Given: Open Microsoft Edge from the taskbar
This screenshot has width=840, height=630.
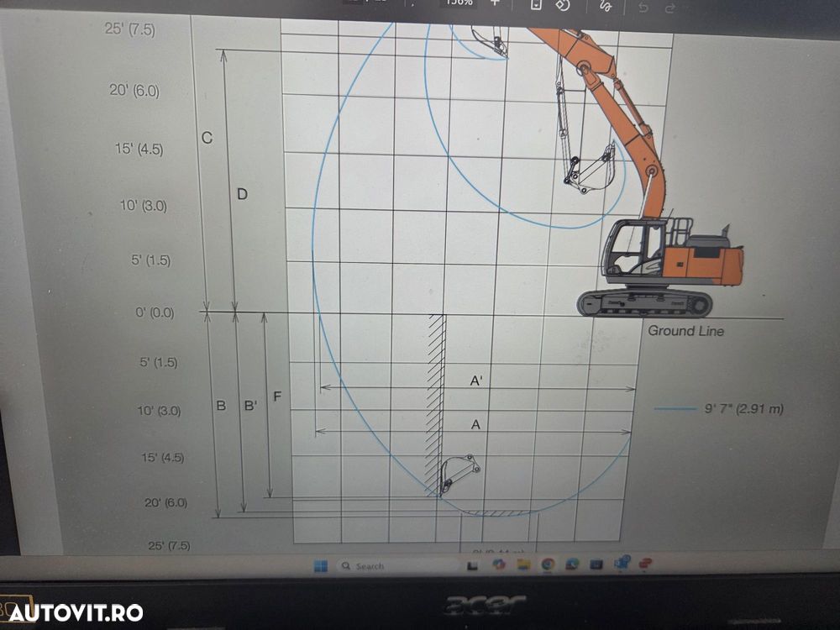Looking at the screenshot, I should (571, 564).
